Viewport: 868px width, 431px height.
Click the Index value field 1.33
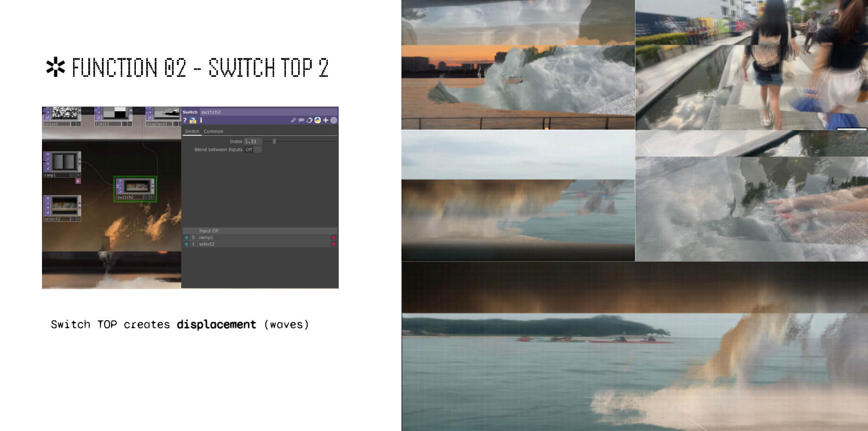252,141
